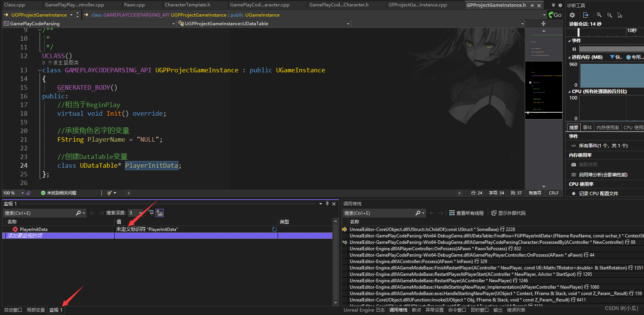The height and width of the screenshot is (315, 644).
Task: Open the Memory Usage tab in Diagnostic Tools
Action: (x=608, y=128)
